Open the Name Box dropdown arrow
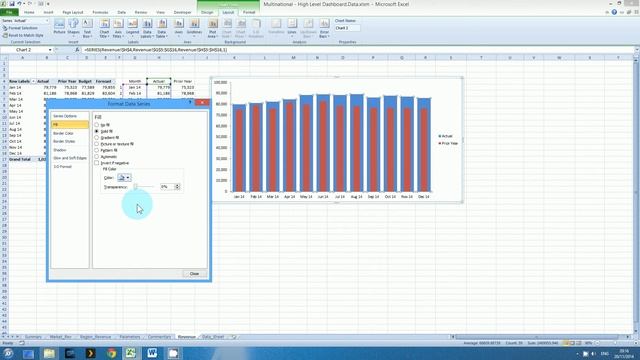Image resolution: width=640 pixels, height=360 pixels. click(50, 50)
